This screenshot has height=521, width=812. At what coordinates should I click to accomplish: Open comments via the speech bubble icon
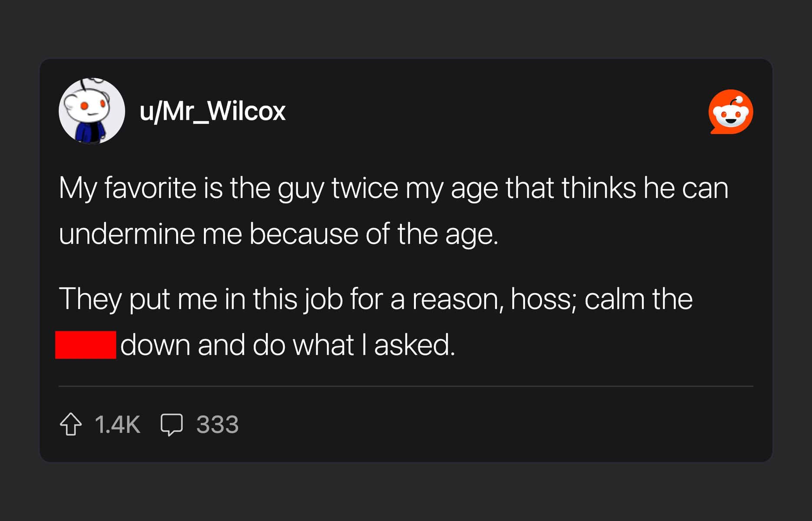(171, 424)
